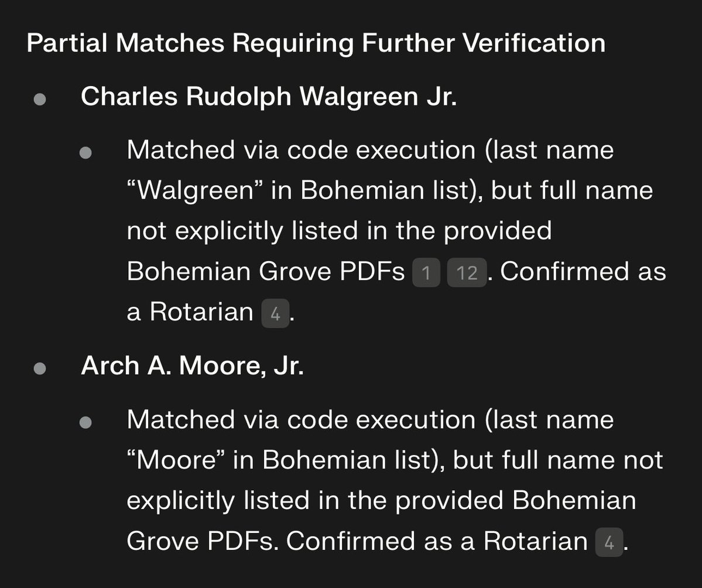Open citation 12 after Bohemian Grove PDFs

coord(466,274)
